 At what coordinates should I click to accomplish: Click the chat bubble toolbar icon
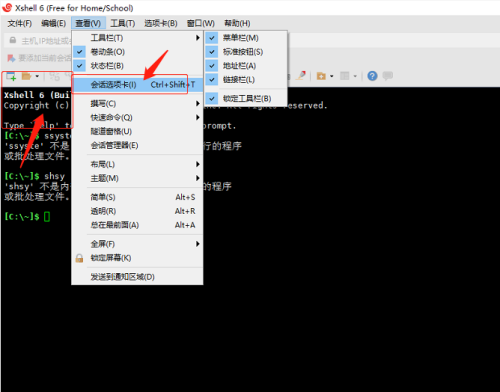click(387, 76)
